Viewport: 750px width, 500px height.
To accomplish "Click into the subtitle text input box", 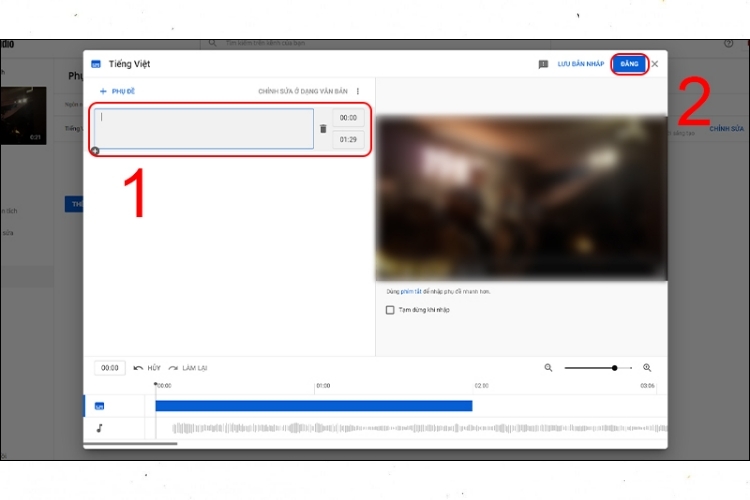I will point(204,129).
